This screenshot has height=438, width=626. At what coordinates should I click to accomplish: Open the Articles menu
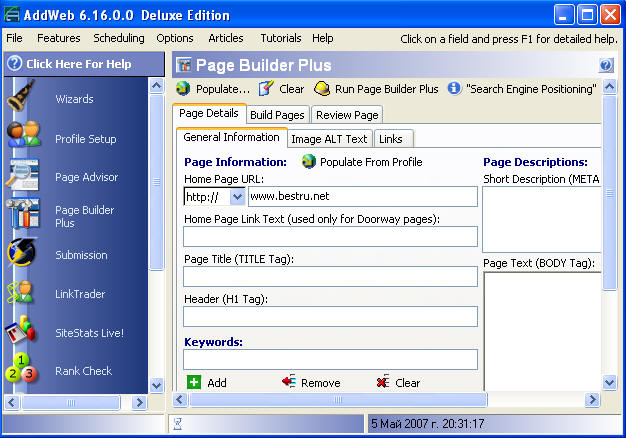tap(226, 38)
